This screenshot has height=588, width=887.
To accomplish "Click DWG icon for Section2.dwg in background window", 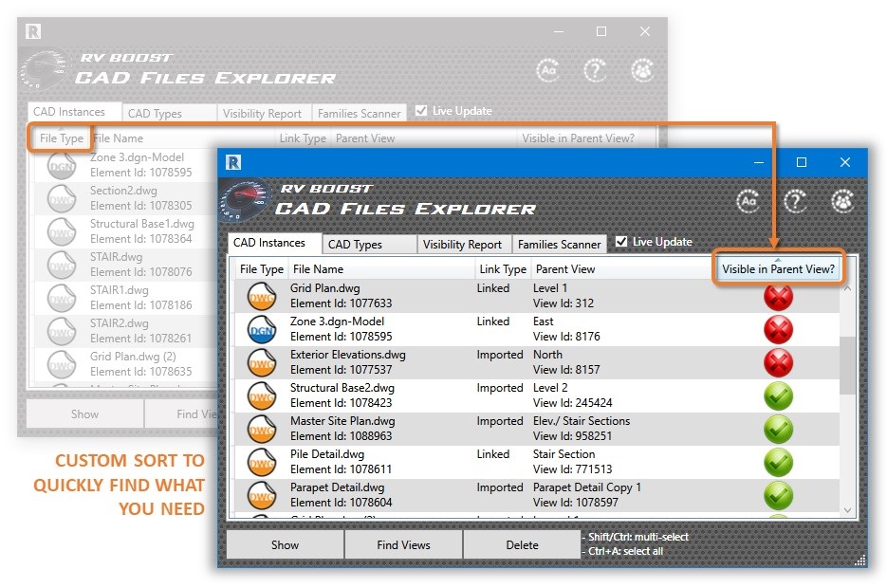I will 62,199.
